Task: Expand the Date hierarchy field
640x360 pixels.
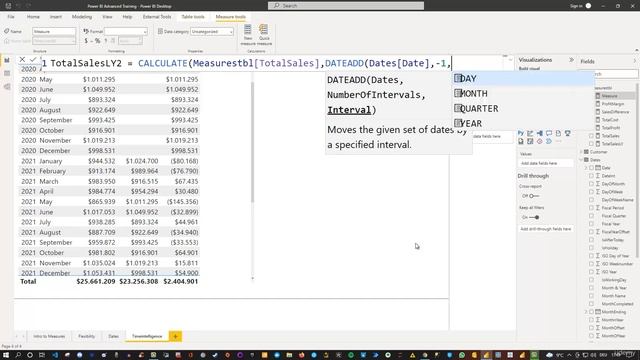Action: tap(586, 168)
